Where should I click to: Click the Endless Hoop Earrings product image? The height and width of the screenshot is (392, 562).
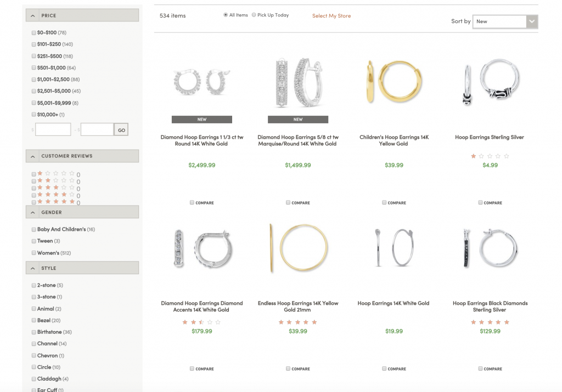pyautogui.click(x=297, y=248)
